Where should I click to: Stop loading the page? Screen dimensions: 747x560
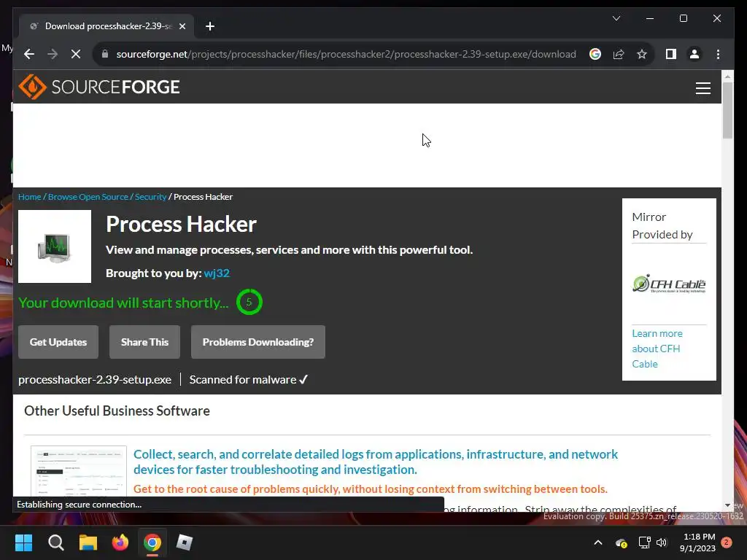(76, 54)
